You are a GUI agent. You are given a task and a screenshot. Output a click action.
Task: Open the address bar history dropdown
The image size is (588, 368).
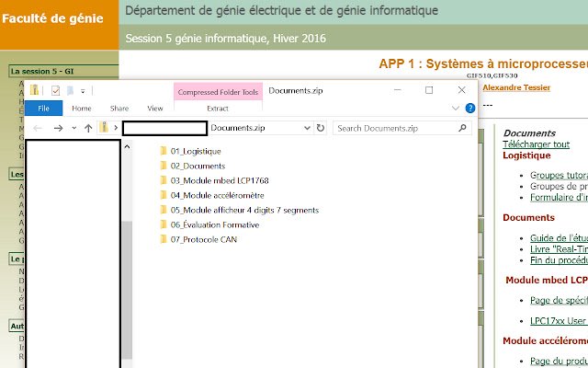(x=307, y=128)
